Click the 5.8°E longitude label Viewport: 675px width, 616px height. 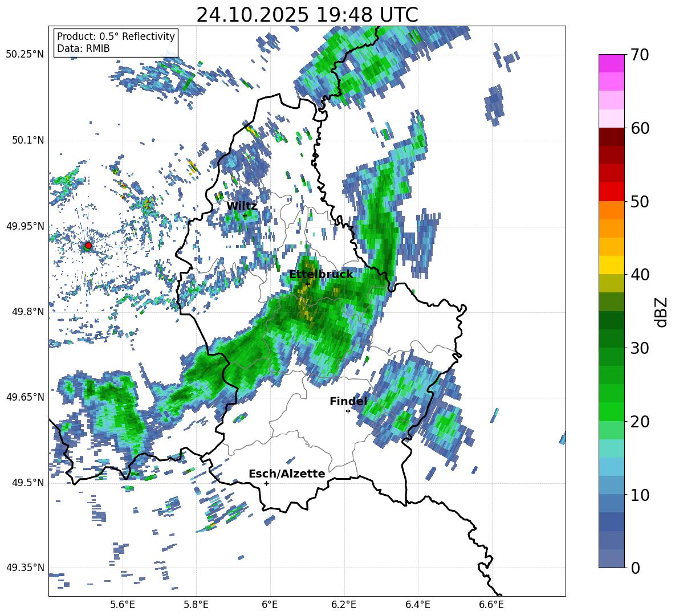pos(196,605)
